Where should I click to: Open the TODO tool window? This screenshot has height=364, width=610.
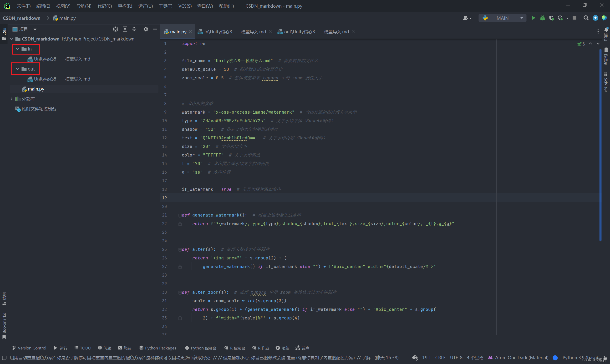coord(83,348)
